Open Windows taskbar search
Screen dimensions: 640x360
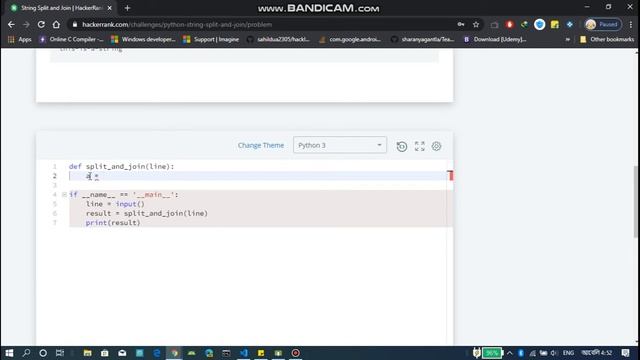(26, 353)
